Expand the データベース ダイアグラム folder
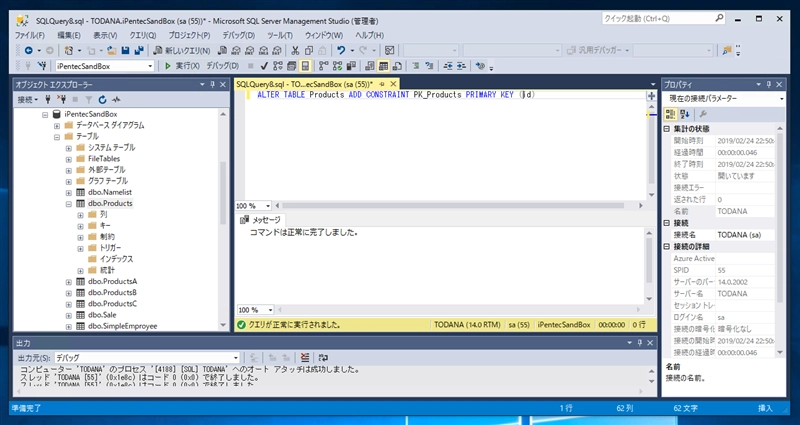The image size is (800, 425). pos(57,126)
